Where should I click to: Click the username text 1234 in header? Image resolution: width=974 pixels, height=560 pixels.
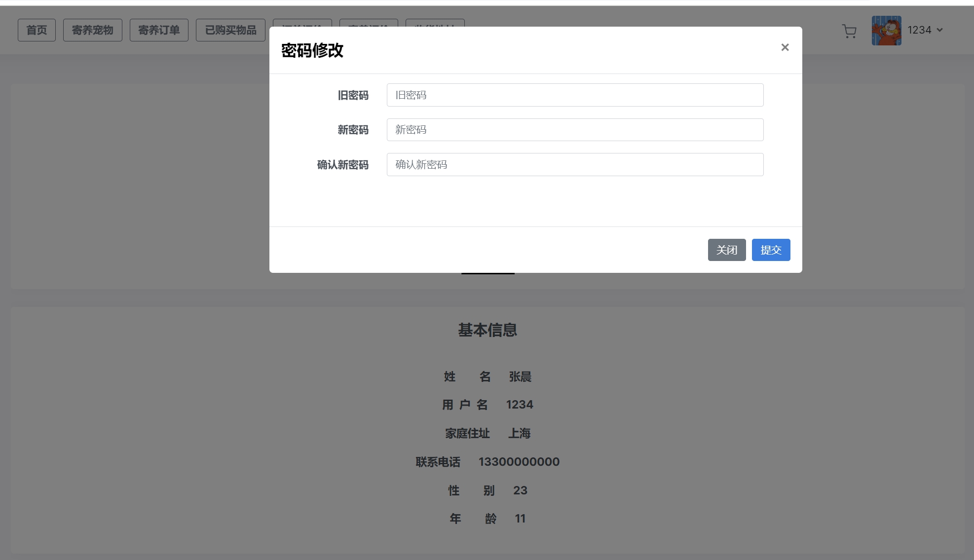[919, 30]
